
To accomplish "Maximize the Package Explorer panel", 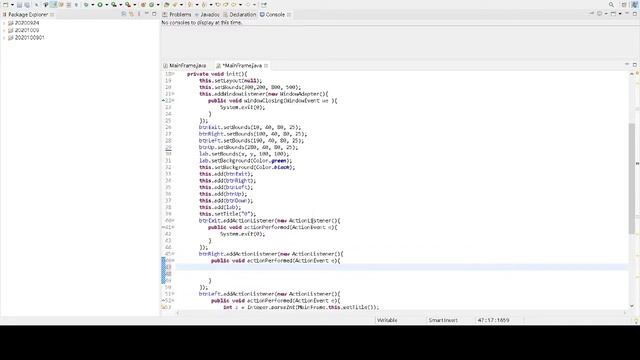I will point(154,13).
